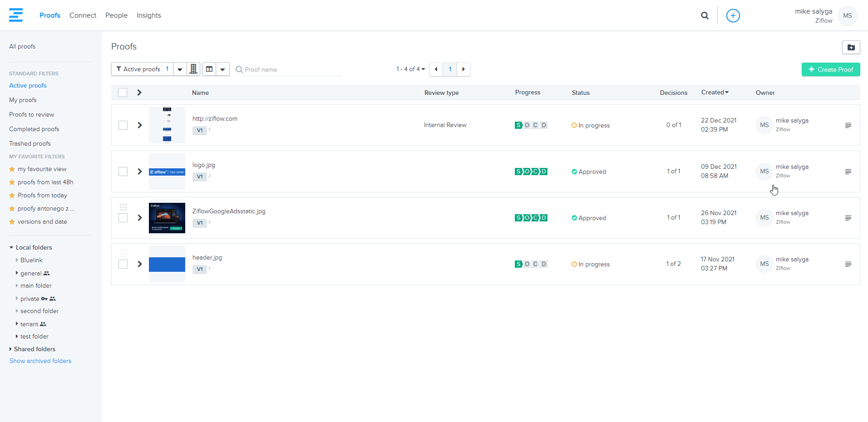Screen dimensions: 868x422
Task: Click Show archived folders link
Action: pos(40,361)
